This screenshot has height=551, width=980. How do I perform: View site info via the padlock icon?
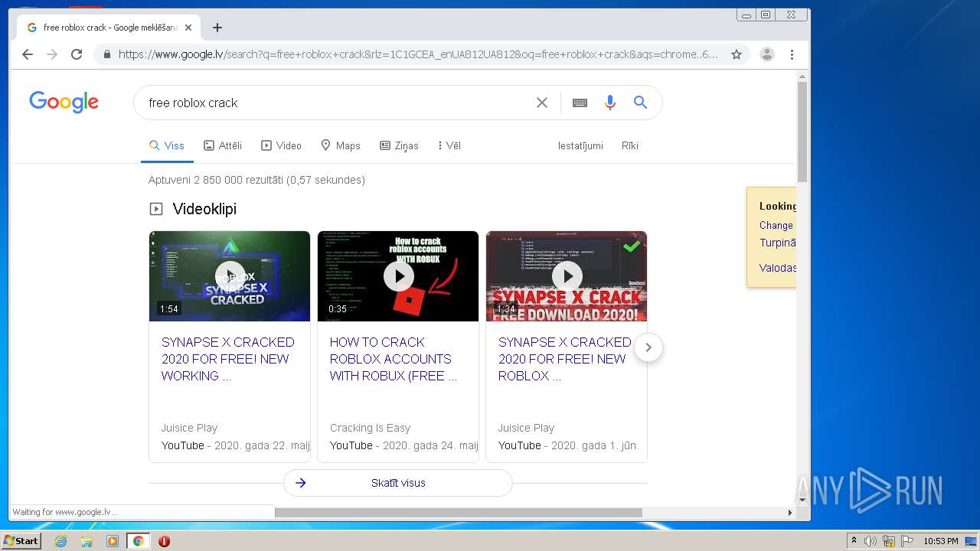click(106, 54)
